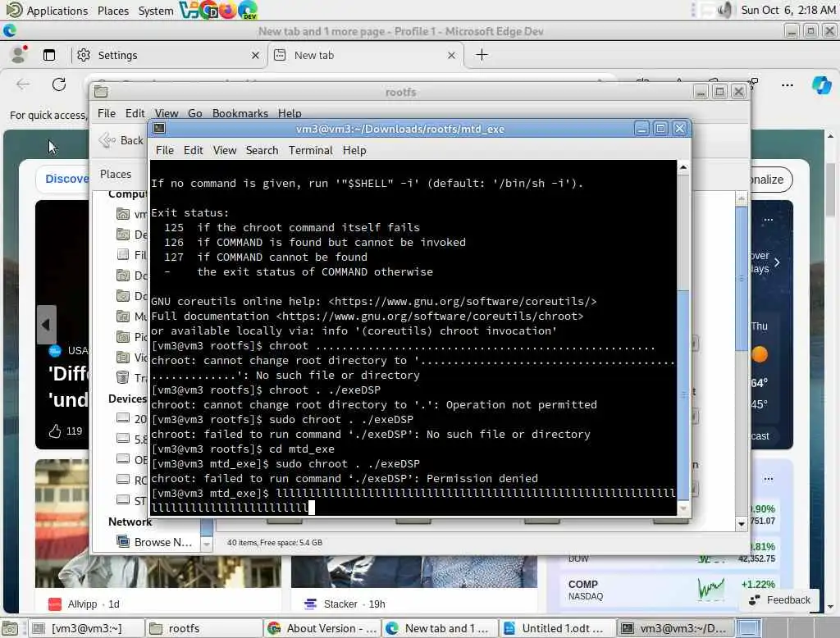Open COMP NASDAQ market row
Image resolution: width=840 pixels, height=638 pixels.
673,590
